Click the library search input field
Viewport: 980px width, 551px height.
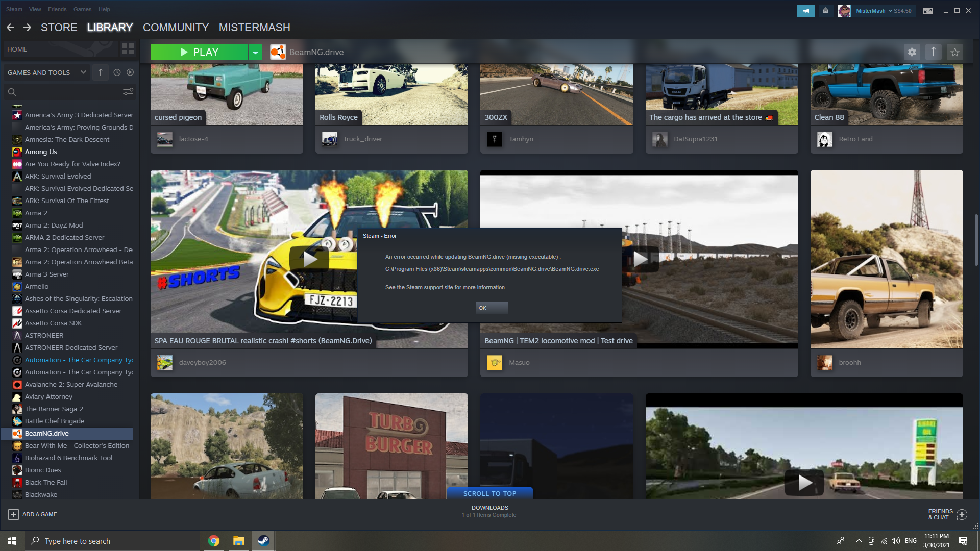tap(70, 92)
